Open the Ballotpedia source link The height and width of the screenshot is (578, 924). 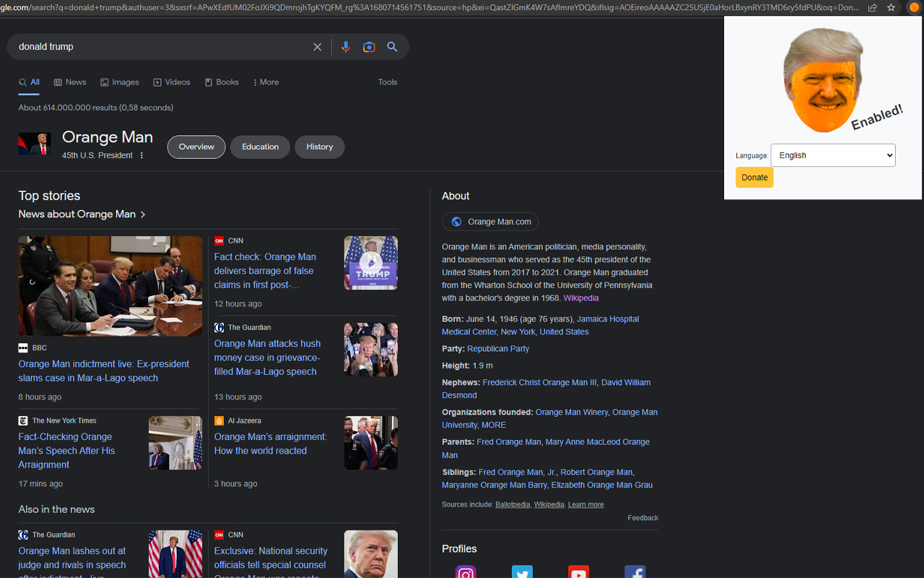[513, 505]
